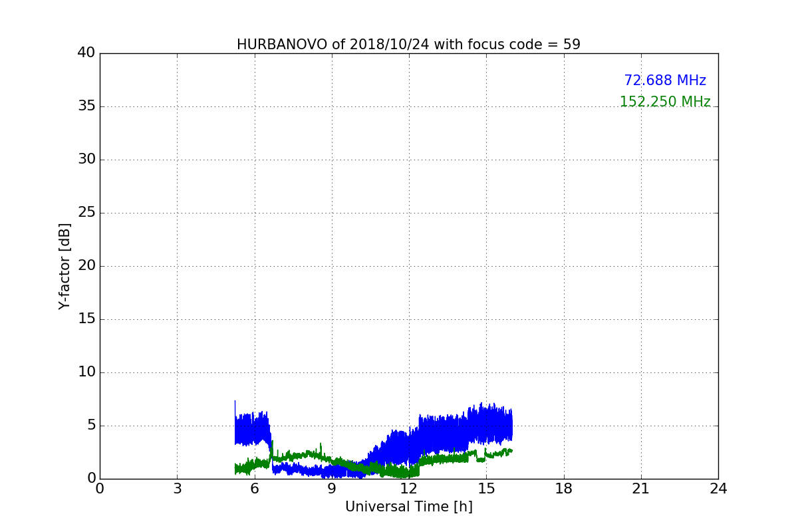
Task: Click the x-axis tick label '12'
Action: 409,488
